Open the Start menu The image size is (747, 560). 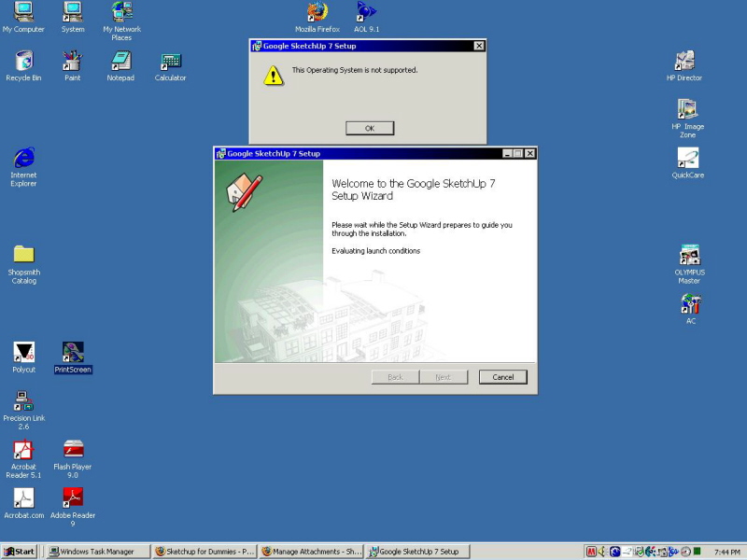click(19, 552)
